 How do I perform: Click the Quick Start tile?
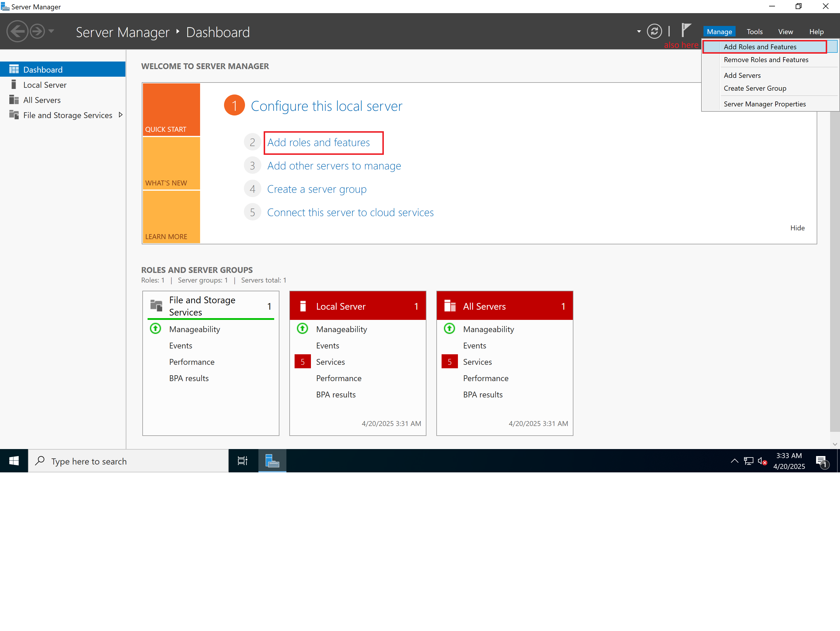tap(171, 109)
